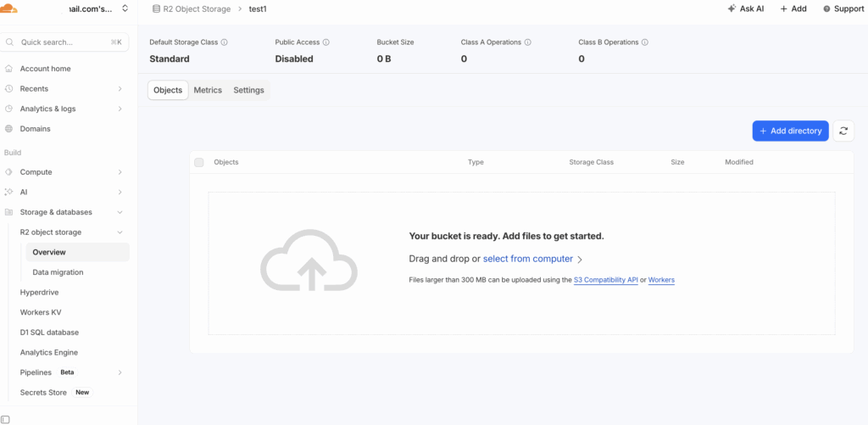Screen dimensions: 868x425
Task: Click the Add directory button
Action: point(790,131)
